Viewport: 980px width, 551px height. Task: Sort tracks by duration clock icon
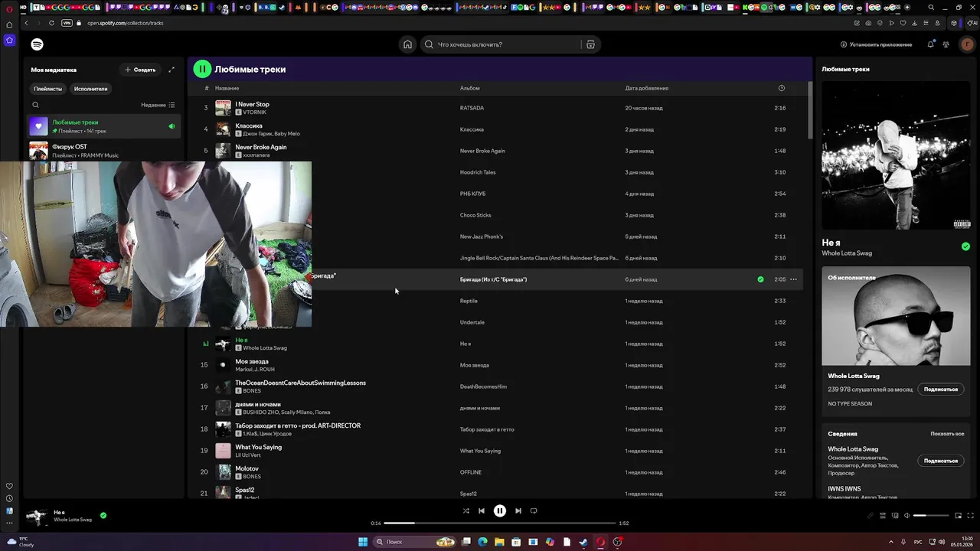[781, 88]
